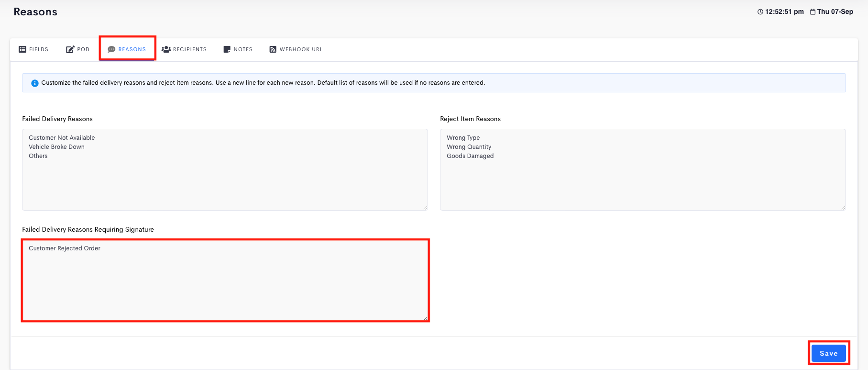Select the REASONS tab label
868x370 pixels.
pyautogui.click(x=132, y=49)
